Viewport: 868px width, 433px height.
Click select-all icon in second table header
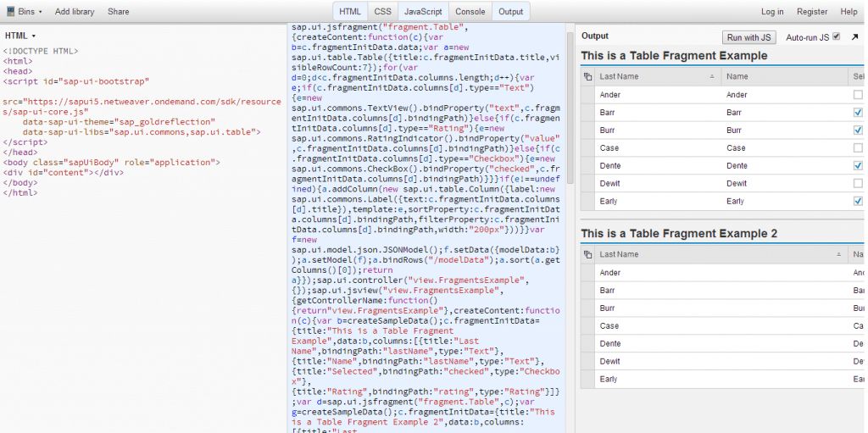coord(587,254)
